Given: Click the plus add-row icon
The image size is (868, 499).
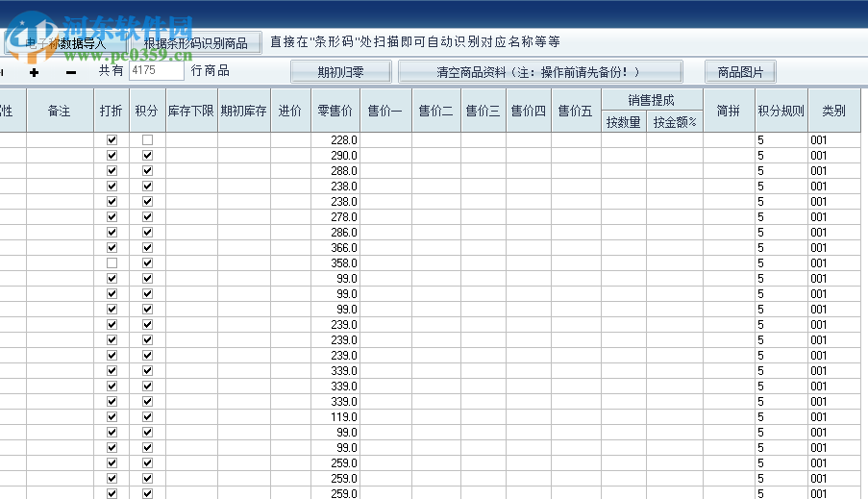Looking at the screenshot, I should click(x=34, y=72).
